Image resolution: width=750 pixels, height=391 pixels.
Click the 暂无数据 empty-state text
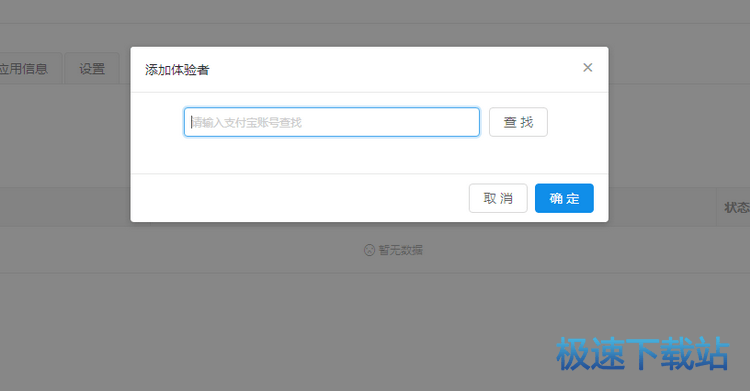click(400, 250)
